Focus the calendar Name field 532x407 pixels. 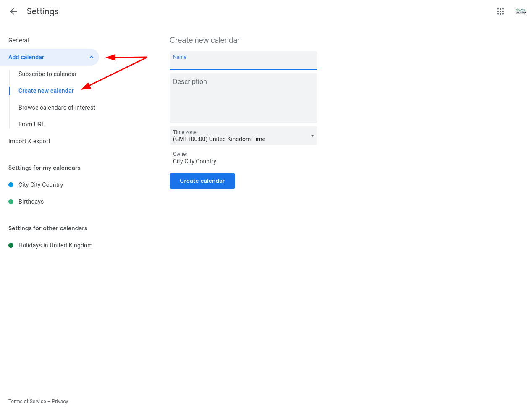[244, 60]
